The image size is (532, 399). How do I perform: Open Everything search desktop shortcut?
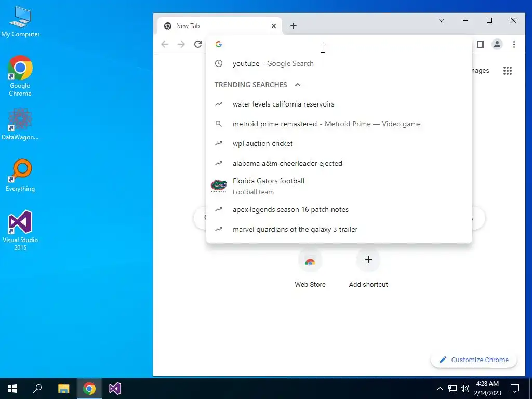coord(20,176)
